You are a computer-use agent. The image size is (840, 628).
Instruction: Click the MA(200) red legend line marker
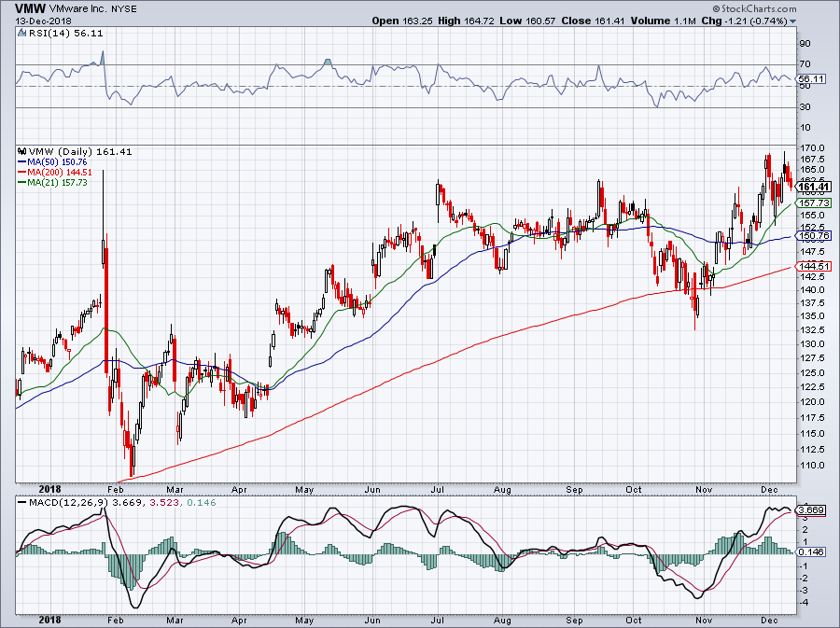[x=22, y=173]
